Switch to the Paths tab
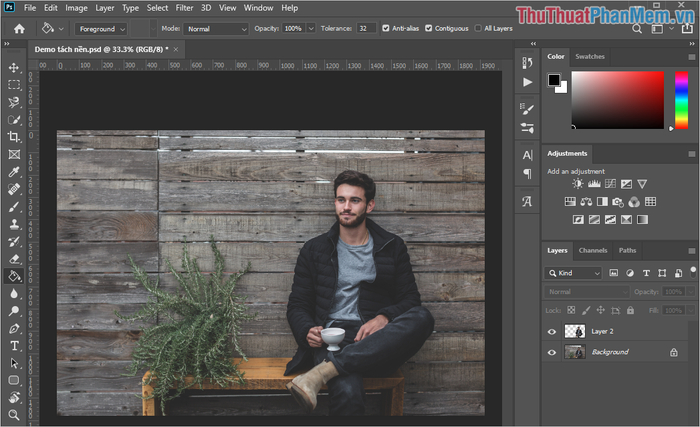The height and width of the screenshot is (427, 700). click(627, 251)
